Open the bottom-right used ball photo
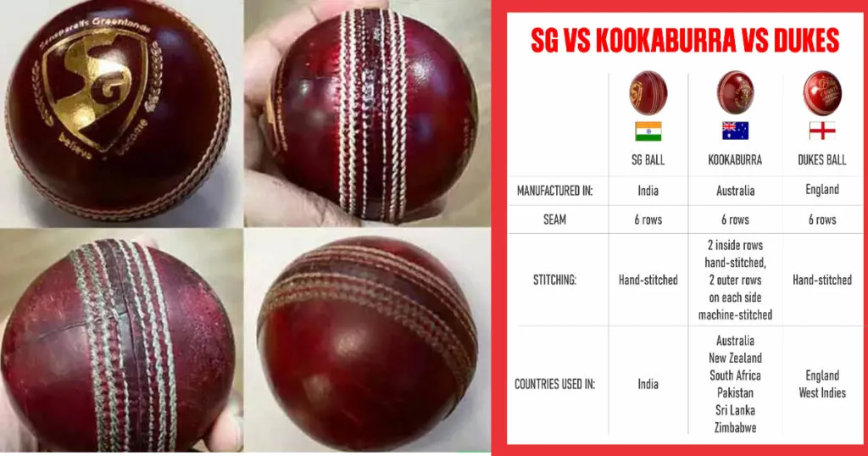 pos(367,342)
